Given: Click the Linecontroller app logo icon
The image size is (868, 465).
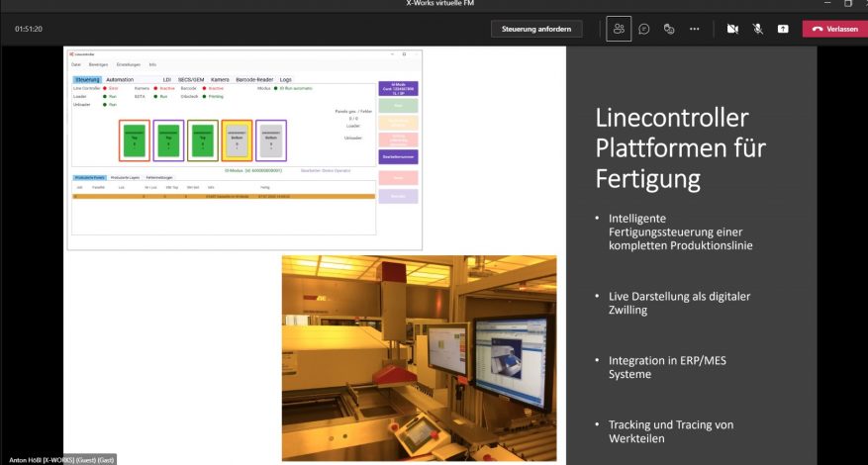Looking at the screenshot, I should (72, 54).
